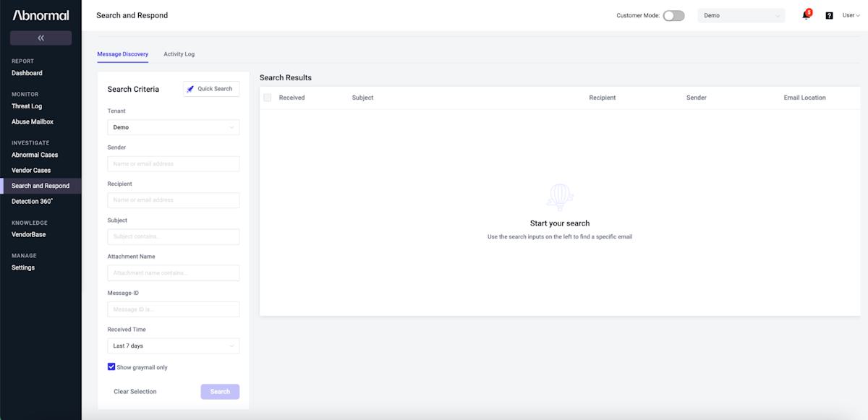Viewport: 868px width, 420px height.
Task: Uncheck Show graymail only checkbox
Action: tap(111, 367)
